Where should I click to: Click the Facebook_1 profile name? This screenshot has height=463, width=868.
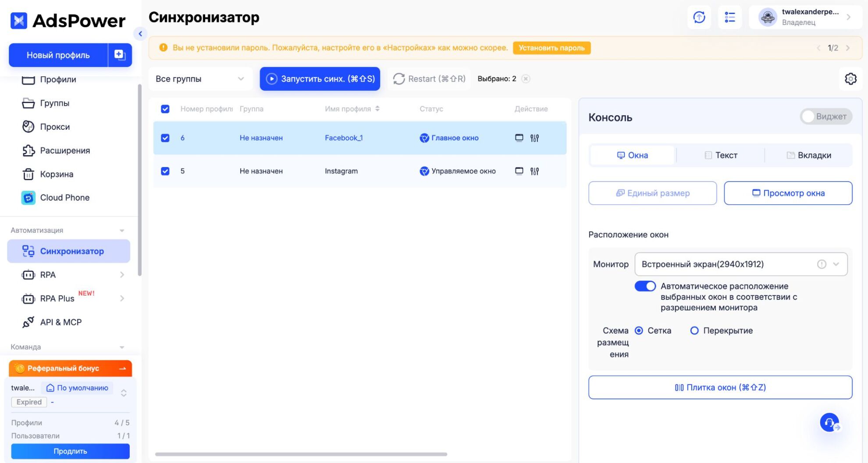point(344,138)
